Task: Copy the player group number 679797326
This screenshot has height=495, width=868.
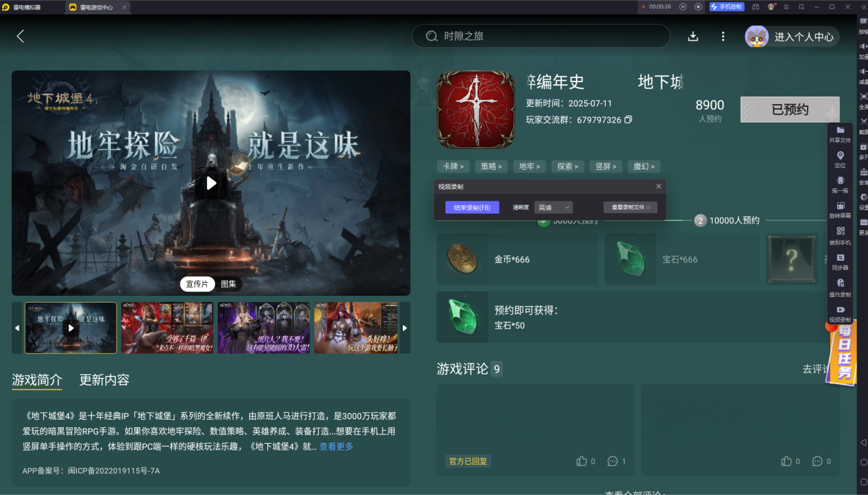Action: (x=628, y=120)
